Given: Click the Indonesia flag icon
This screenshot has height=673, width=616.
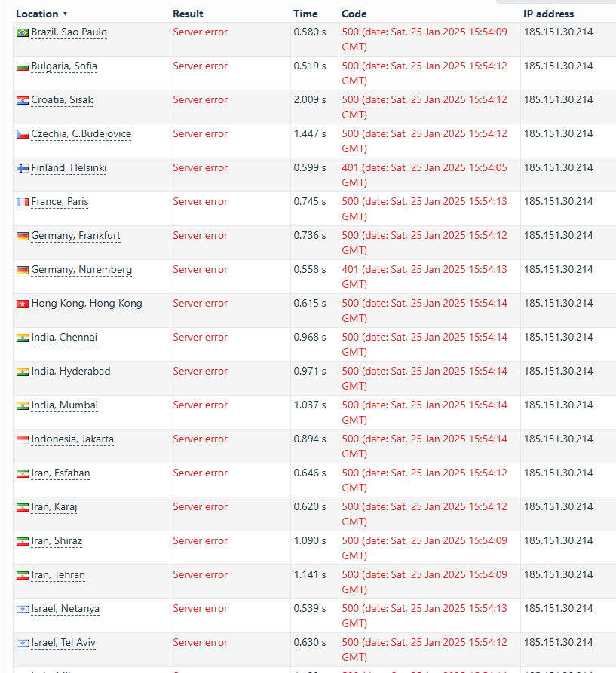Looking at the screenshot, I should click(x=23, y=439).
